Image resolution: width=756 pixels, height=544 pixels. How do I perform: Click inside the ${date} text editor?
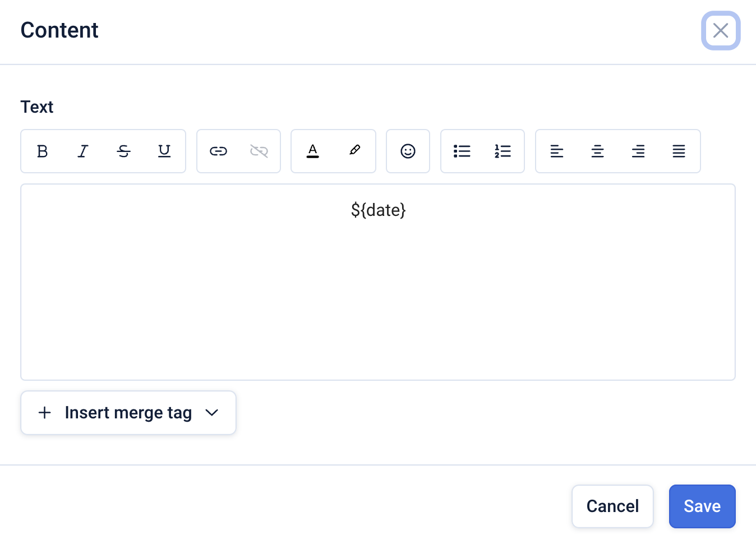[378, 282]
